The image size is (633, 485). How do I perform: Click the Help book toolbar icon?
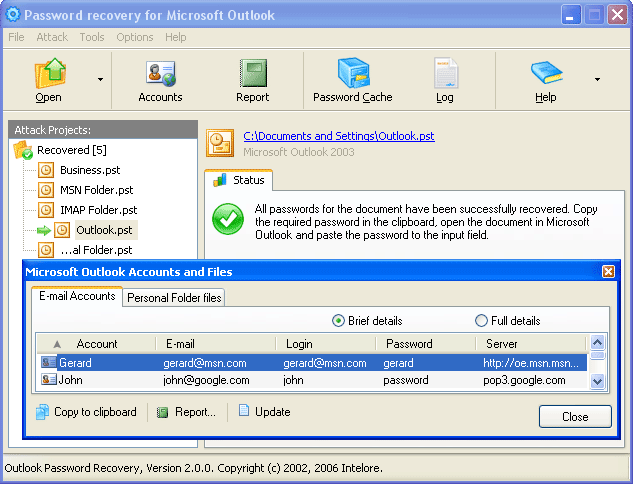coord(547,73)
